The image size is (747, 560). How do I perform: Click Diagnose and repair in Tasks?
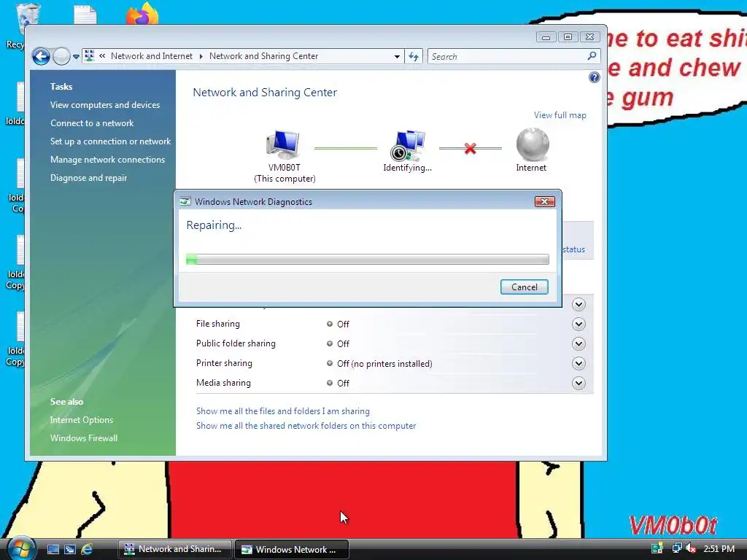88,178
